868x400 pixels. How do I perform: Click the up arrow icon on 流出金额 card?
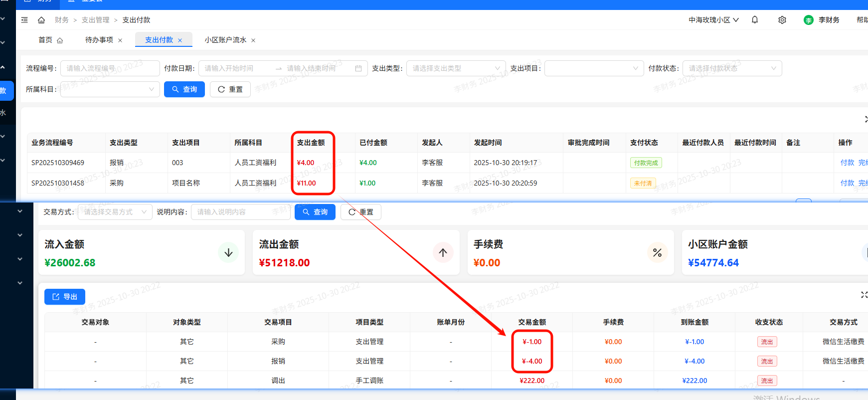click(x=443, y=253)
